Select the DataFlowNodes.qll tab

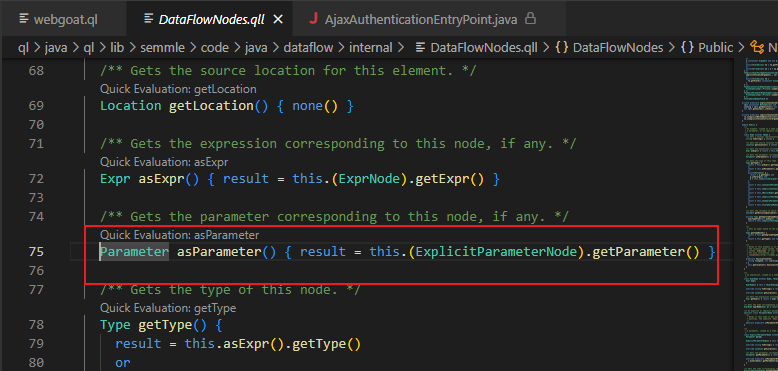tap(212, 19)
